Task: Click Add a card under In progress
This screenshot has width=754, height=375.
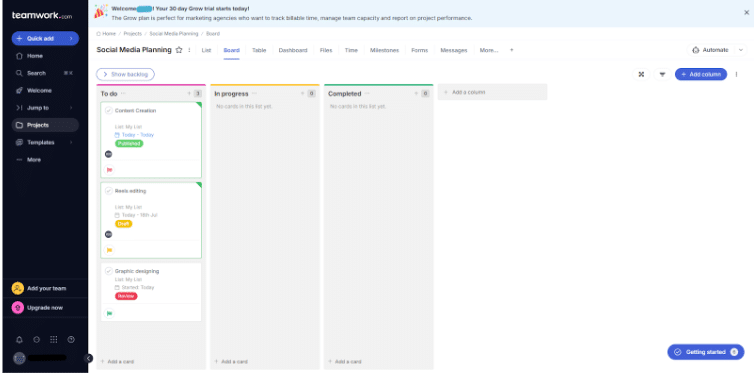Action: coord(231,362)
